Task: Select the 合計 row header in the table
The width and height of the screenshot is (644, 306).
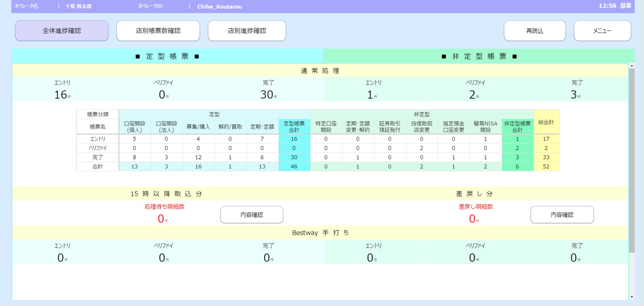Action: pyautogui.click(x=98, y=166)
